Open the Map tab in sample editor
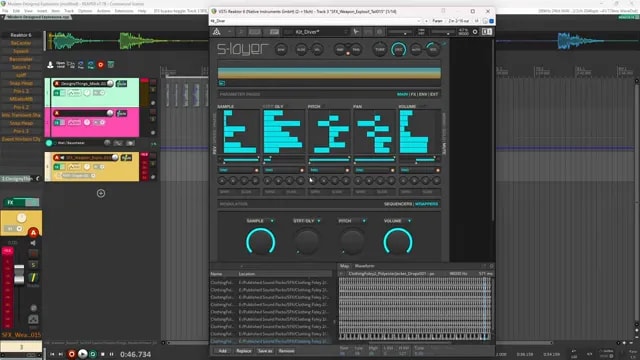 [344, 266]
